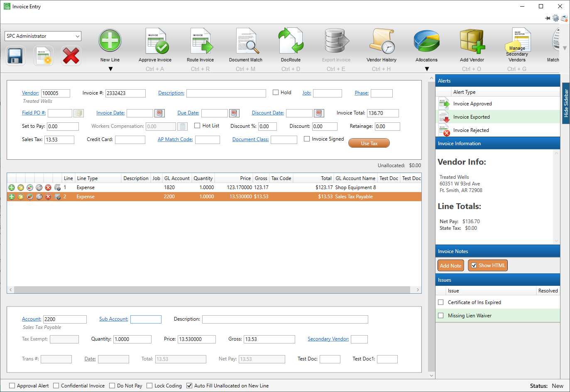Disable Auto Fill Unallocated on New Line
The width and height of the screenshot is (570, 392).
tap(189, 386)
